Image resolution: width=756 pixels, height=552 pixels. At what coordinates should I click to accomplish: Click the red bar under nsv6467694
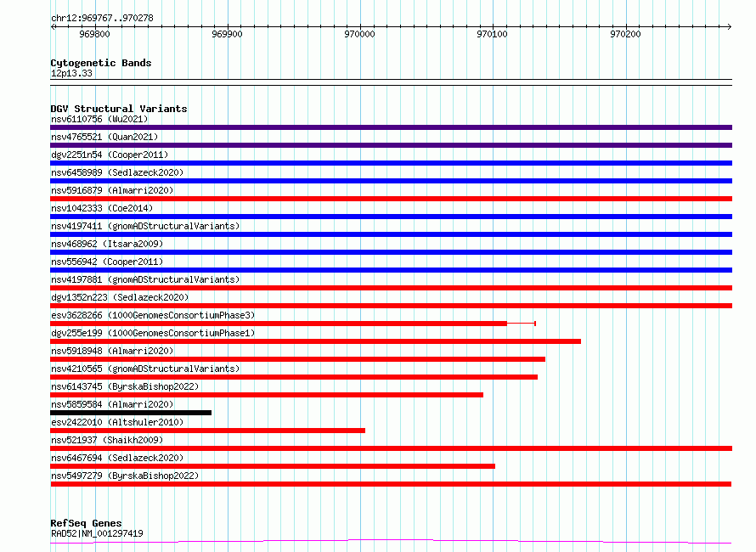(x=273, y=466)
